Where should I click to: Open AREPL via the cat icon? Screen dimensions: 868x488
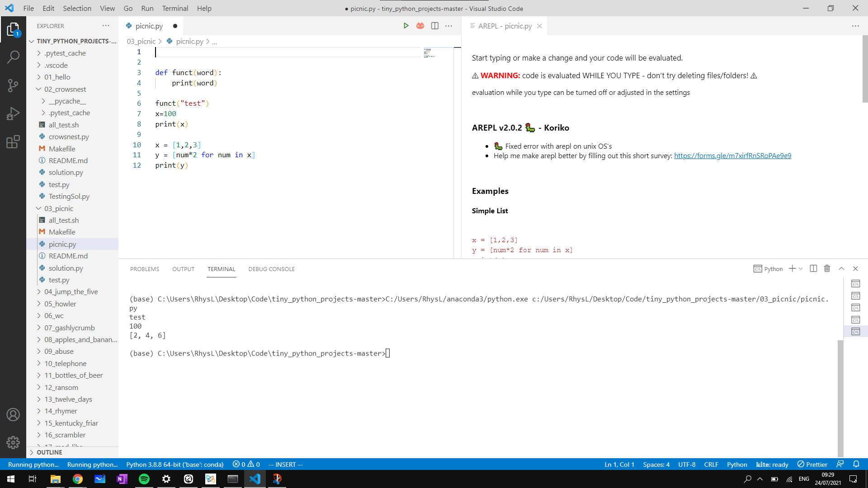(420, 26)
